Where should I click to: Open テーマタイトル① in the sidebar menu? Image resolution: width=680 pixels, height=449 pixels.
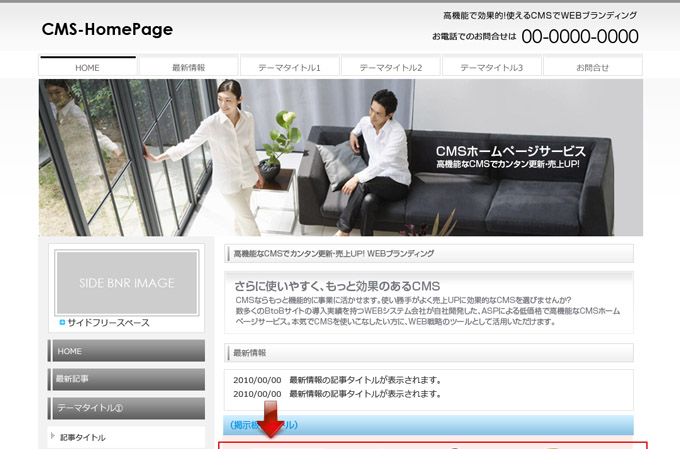pyautogui.click(x=126, y=408)
